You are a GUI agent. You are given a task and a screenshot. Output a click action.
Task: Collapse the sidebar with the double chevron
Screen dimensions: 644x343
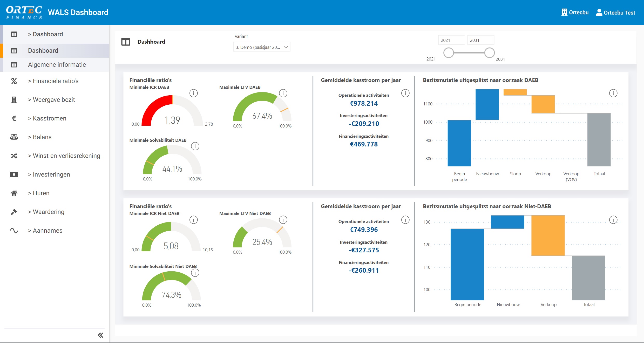point(101,335)
